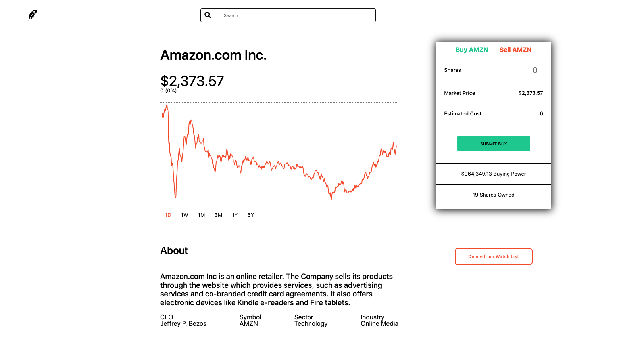Click the Submit Buy button
Image resolution: width=644 pixels, height=344 pixels.
pos(493,143)
